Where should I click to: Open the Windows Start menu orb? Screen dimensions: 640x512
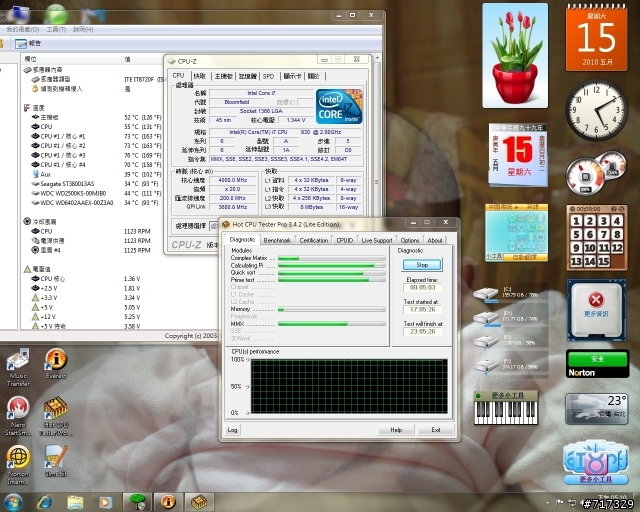(13, 503)
